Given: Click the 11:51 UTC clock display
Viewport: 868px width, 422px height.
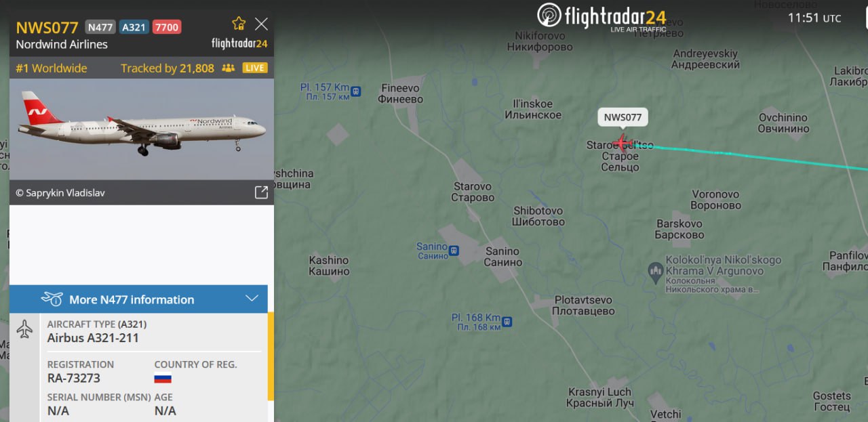Looking at the screenshot, I should (814, 18).
